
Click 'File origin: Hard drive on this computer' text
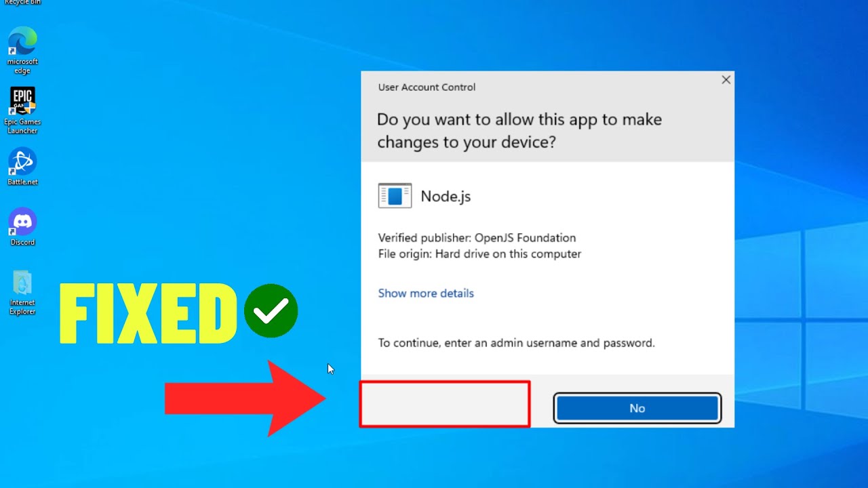[x=479, y=254]
